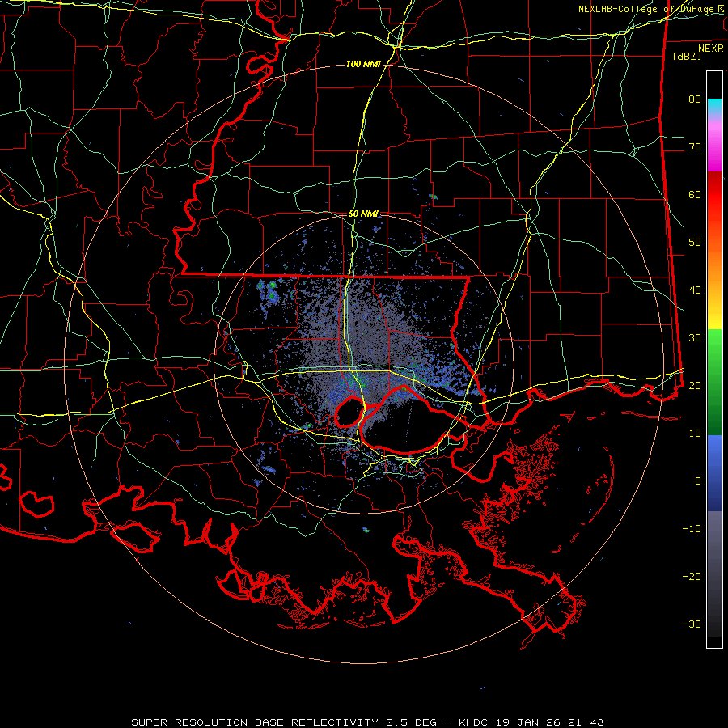Click the green segment of the color bar
728x728 pixels.
[x=714, y=382]
